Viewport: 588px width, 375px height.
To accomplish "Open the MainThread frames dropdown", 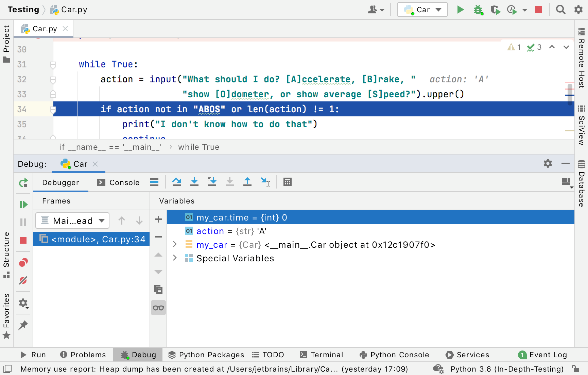I will point(72,221).
